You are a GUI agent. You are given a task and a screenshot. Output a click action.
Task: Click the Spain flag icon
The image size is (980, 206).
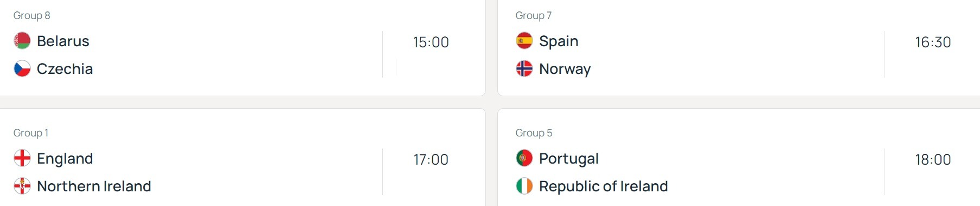coord(524,41)
